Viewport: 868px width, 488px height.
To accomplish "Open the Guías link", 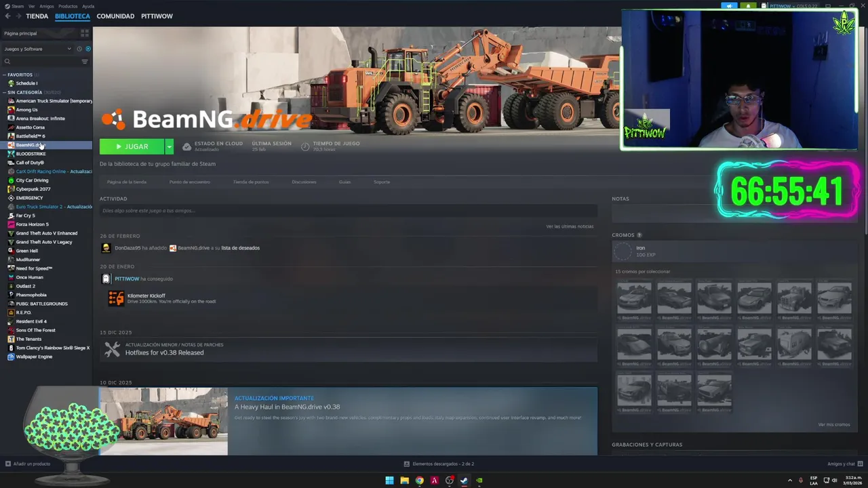I will pyautogui.click(x=344, y=182).
